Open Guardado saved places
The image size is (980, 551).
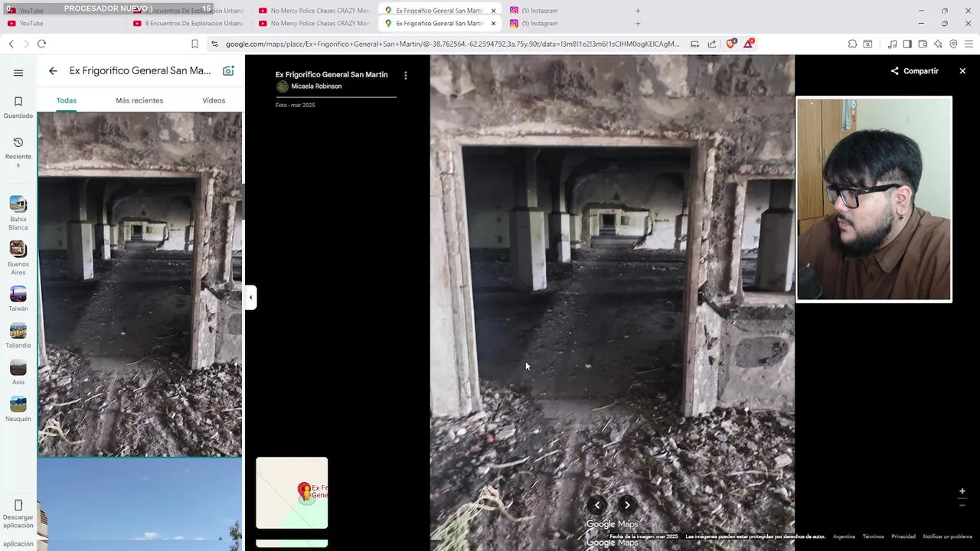18,107
